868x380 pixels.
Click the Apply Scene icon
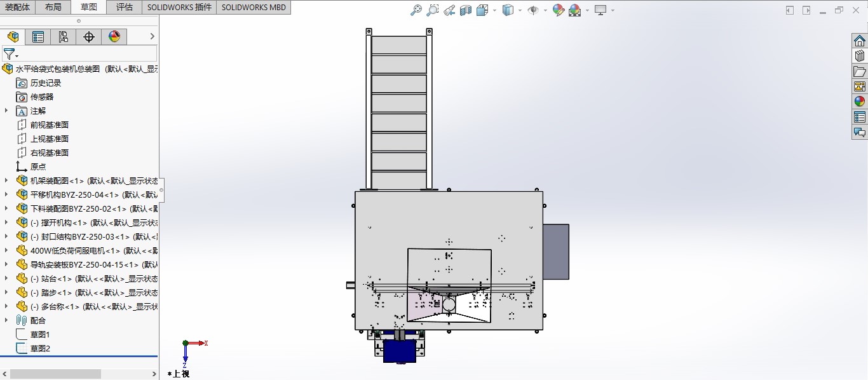tap(575, 10)
